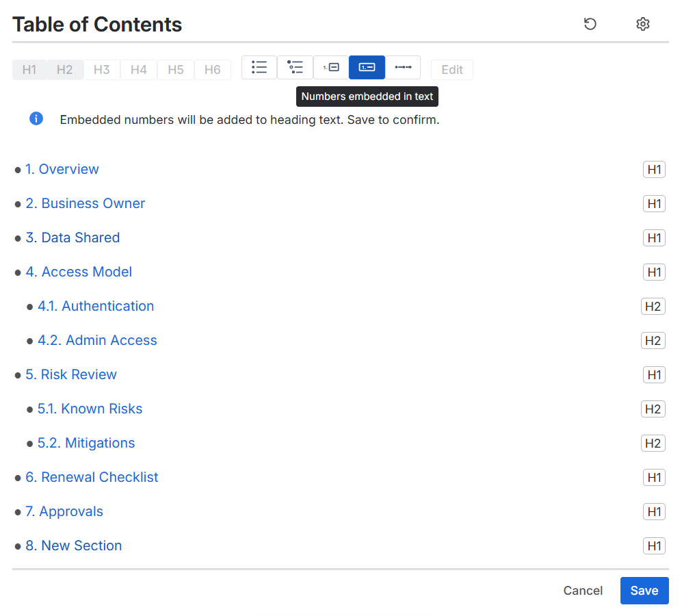Open the 4.2. Admin Access link
This screenshot has height=616, width=682.
point(97,340)
